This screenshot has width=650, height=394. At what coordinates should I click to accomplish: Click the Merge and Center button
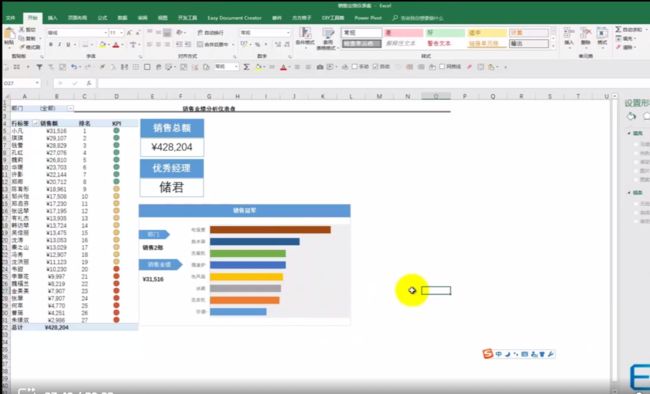(x=213, y=44)
